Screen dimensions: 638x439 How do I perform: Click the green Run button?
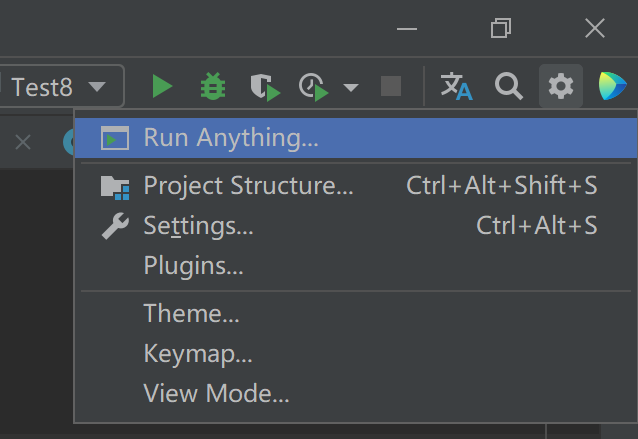tap(162, 87)
